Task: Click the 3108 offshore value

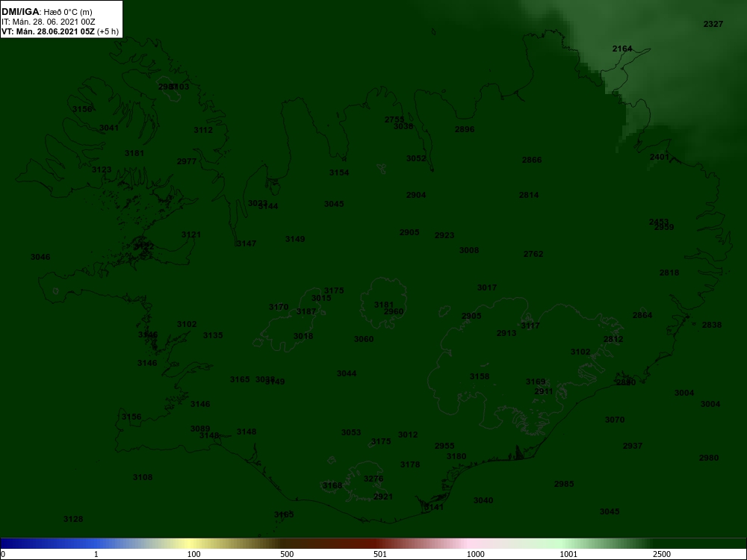Action: click(143, 477)
